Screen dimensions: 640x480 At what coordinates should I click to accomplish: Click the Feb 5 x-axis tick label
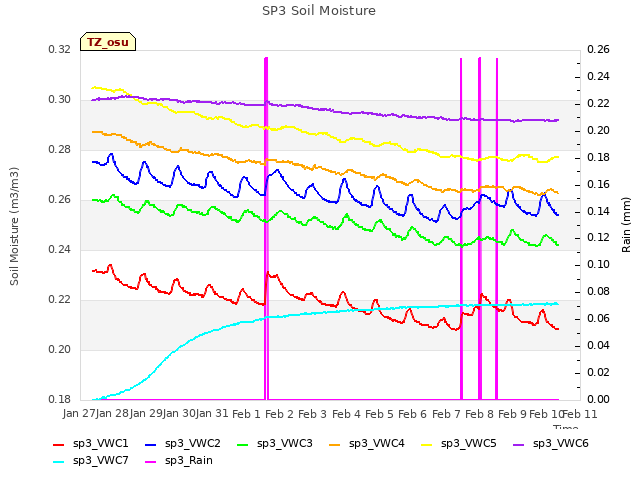point(379,414)
